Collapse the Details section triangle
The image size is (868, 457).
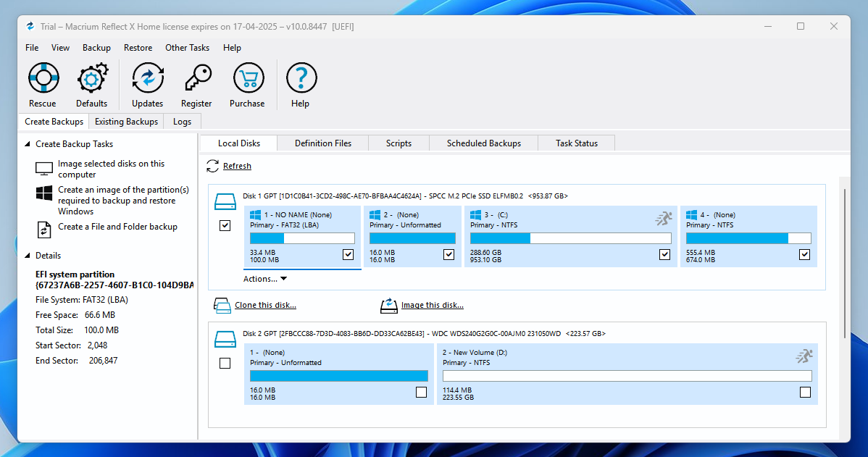coord(27,256)
